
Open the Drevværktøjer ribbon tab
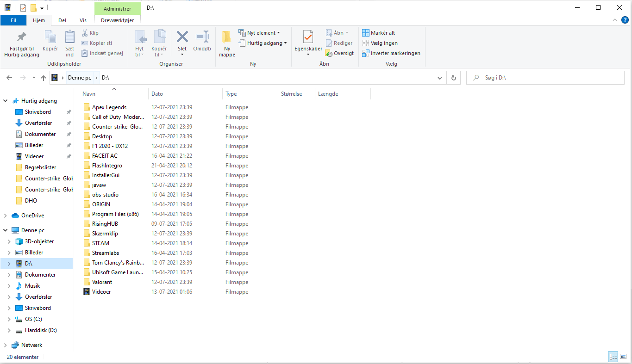tap(118, 20)
